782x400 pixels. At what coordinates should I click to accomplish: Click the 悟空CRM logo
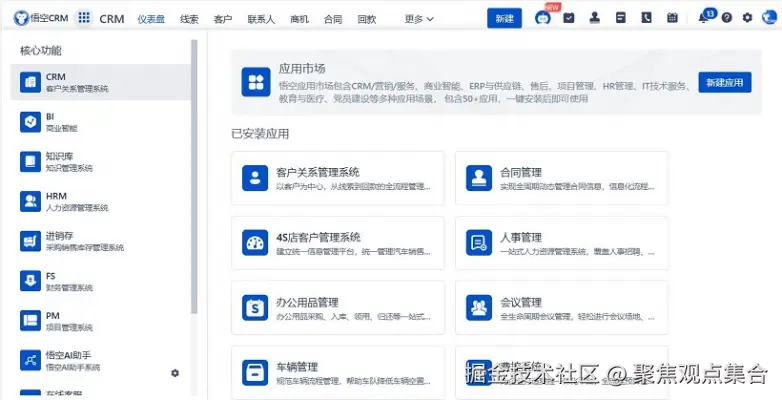tap(41, 18)
